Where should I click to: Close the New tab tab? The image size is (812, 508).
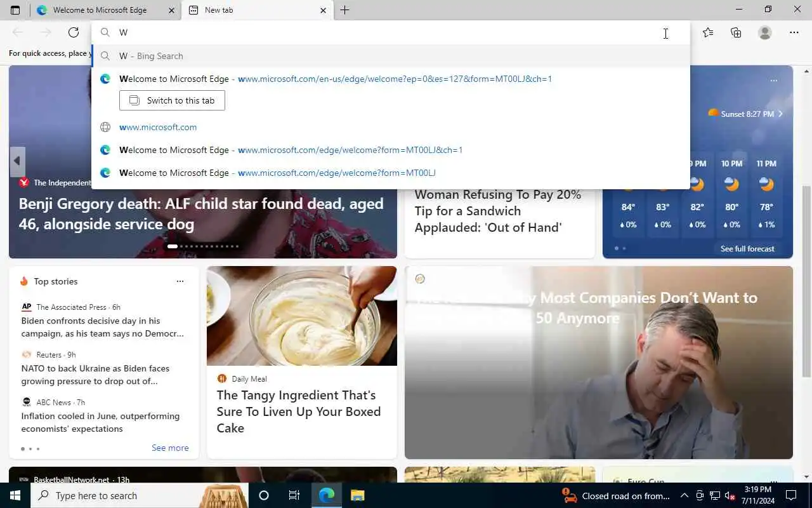pos(323,10)
